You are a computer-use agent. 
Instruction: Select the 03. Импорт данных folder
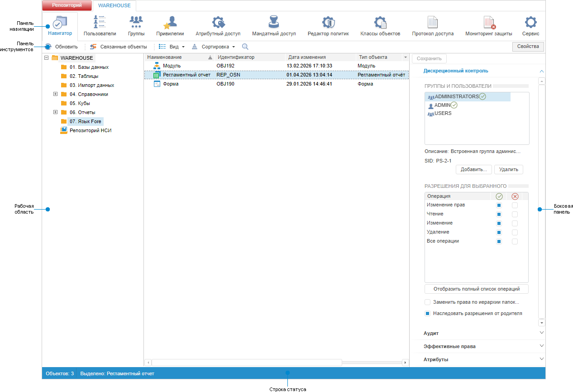coord(92,85)
